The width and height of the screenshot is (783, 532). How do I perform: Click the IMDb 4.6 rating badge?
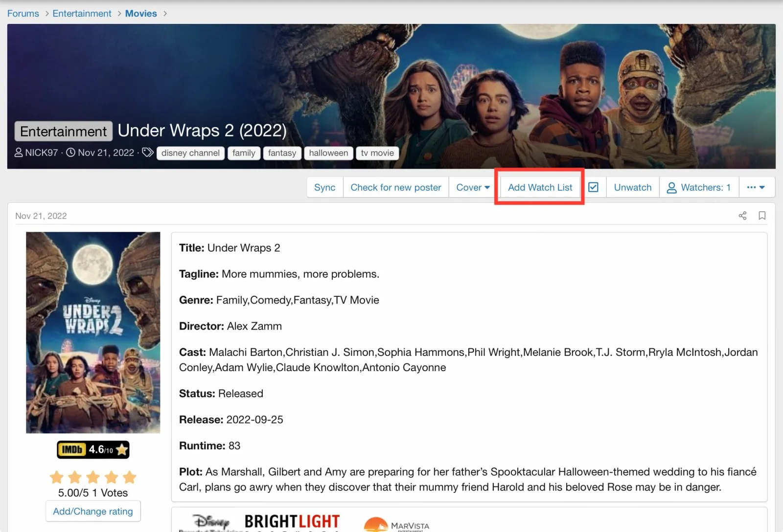[93, 449]
